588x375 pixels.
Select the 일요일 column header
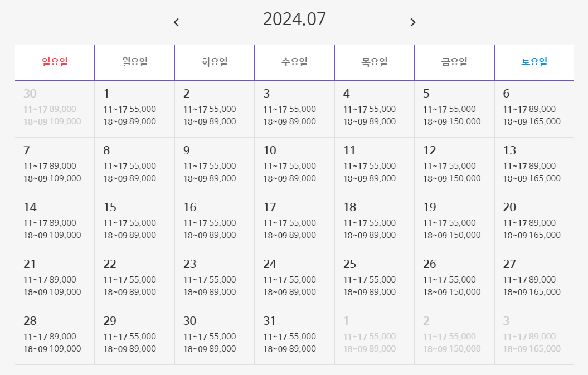tap(55, 62)
